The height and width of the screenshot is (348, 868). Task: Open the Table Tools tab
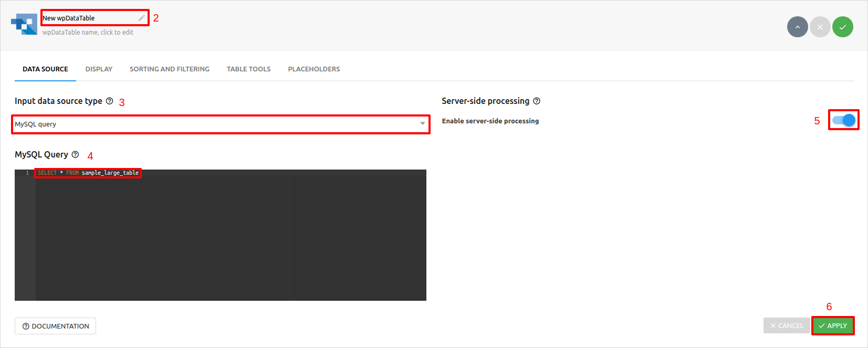coord(249,69)
